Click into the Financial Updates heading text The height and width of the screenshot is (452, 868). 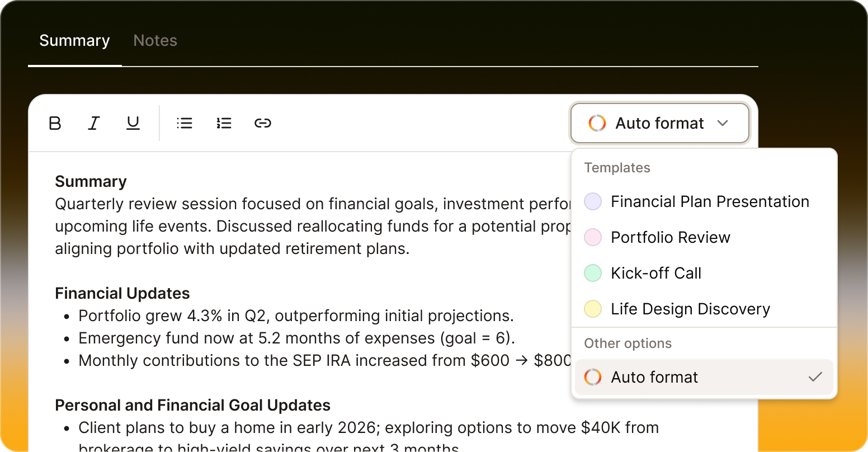point(122,293)
